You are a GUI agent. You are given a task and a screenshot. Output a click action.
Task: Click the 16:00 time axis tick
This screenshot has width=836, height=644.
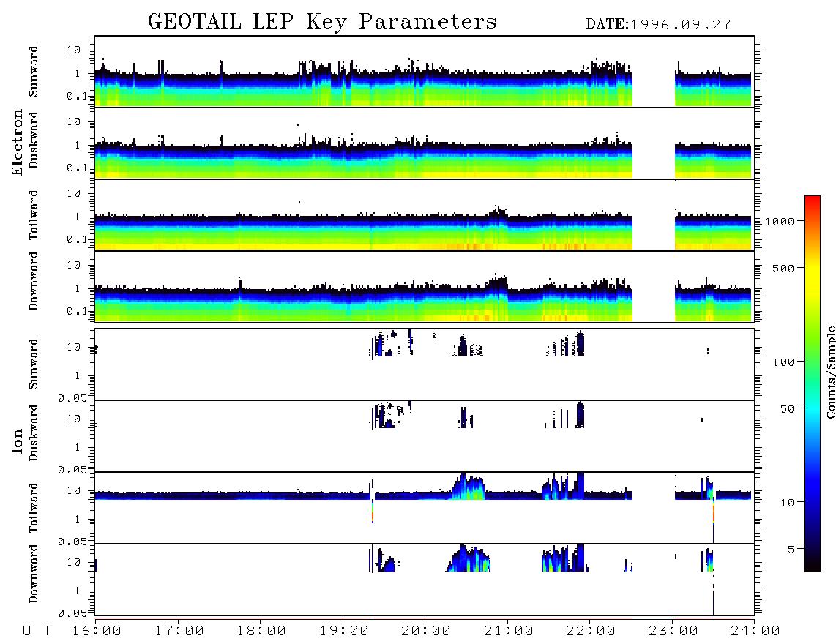click(97, 631)
